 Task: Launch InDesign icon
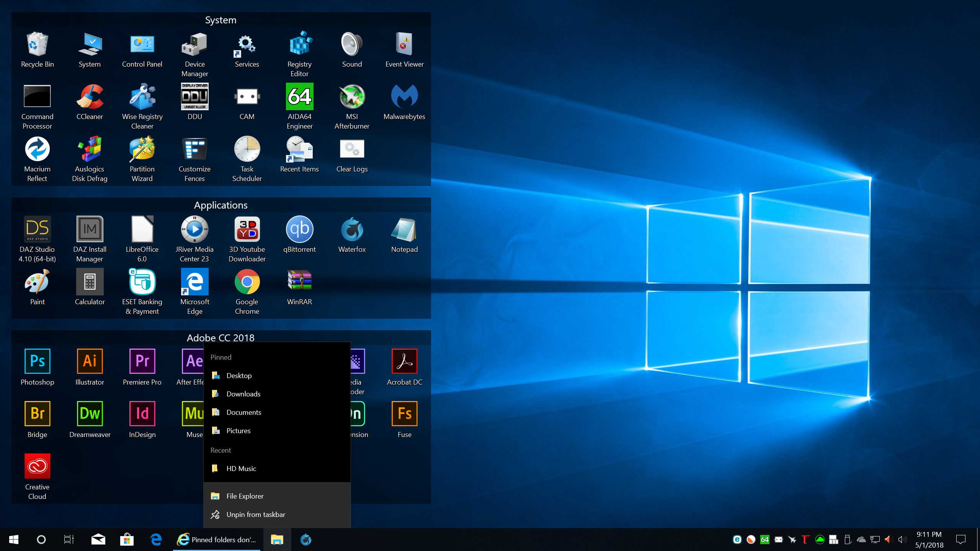coord(142,420)
